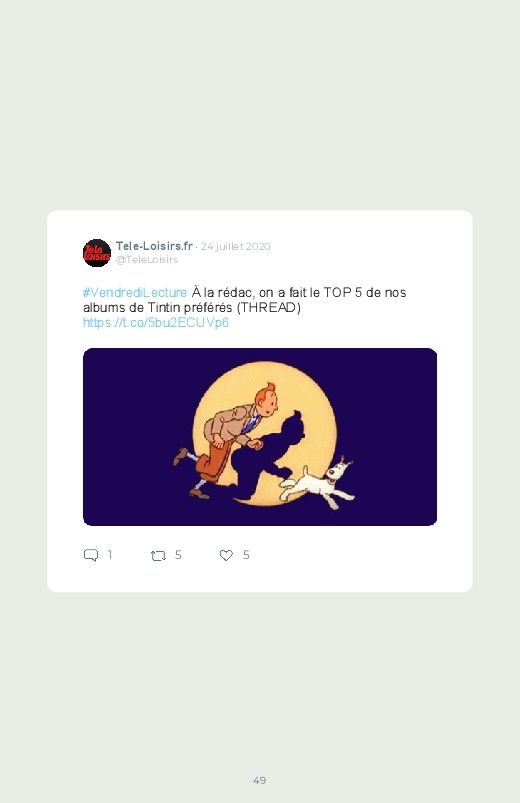The height and width of the screenshot is (803, 520).
Task: Click the reply count number 1
Action: pyautogui.click(x=110, y=555)
